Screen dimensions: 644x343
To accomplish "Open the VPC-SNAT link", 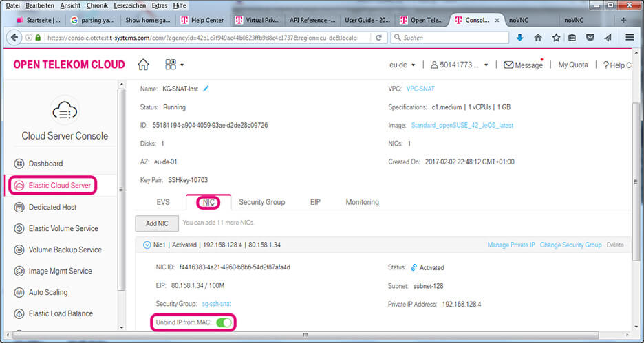I will tap(420, 89).
